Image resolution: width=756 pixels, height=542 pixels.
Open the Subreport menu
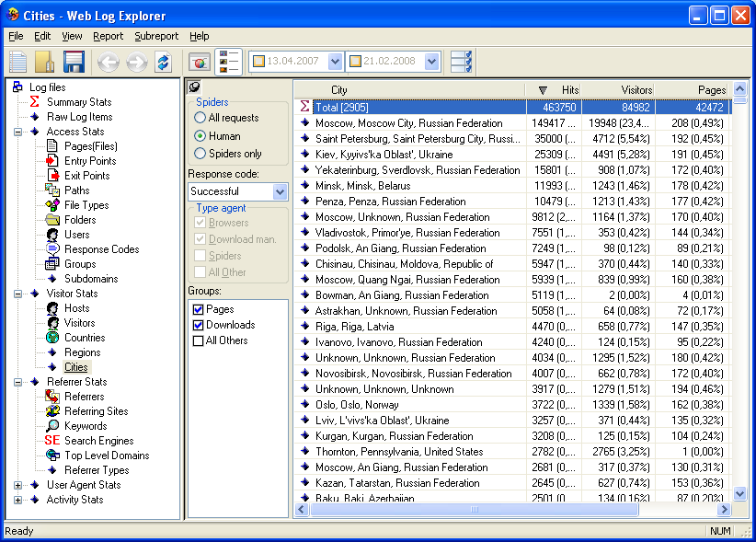[156, 36]
